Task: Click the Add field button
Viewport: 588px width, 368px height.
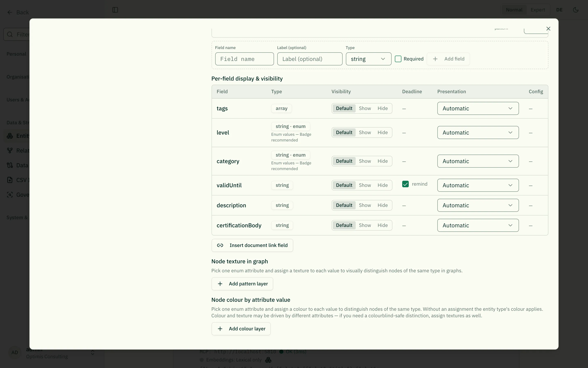Action: [x=448, y=59]
